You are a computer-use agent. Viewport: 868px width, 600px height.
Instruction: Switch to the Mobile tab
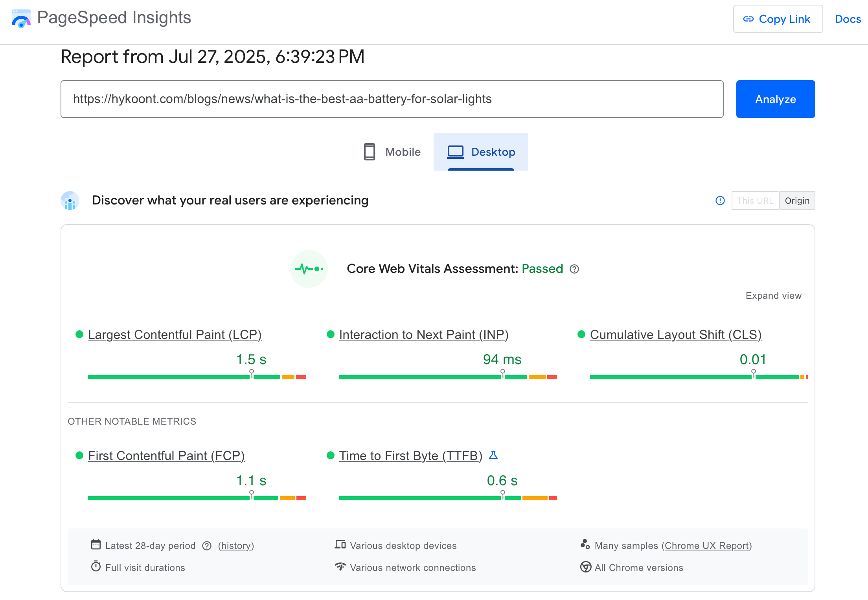(x=392, y=152)
